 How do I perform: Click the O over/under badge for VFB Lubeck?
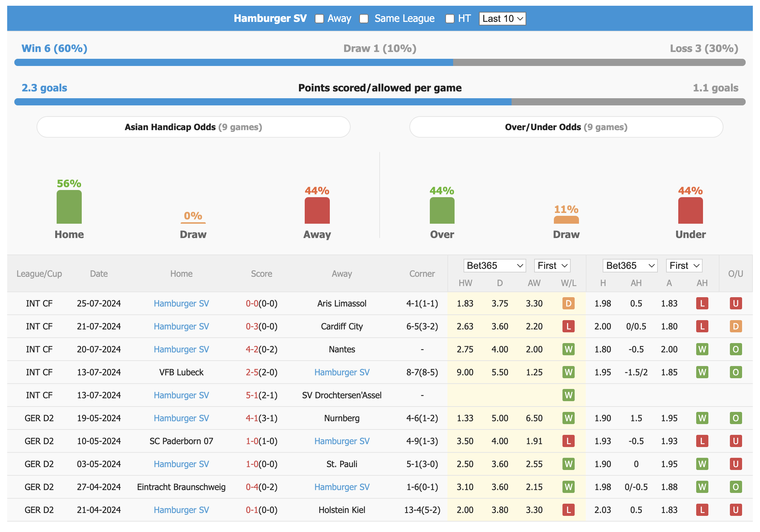(x=736, y=372)
